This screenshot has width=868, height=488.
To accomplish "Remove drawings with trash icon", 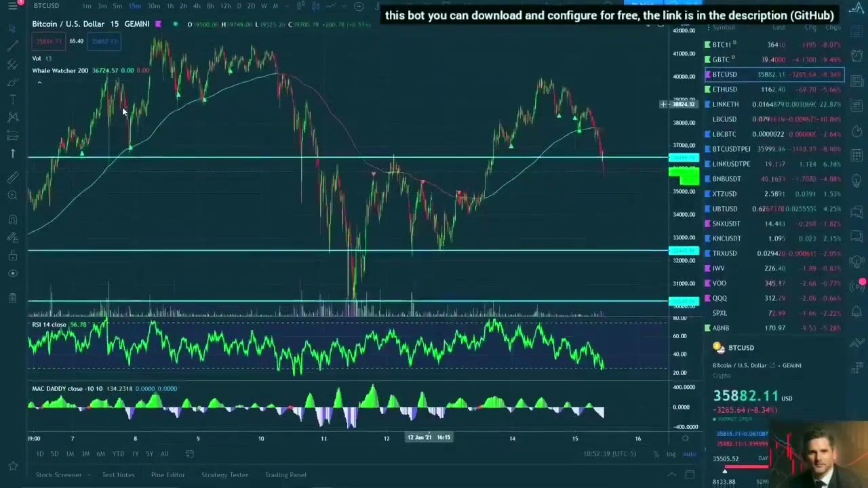I will click(x=12, y=298).
